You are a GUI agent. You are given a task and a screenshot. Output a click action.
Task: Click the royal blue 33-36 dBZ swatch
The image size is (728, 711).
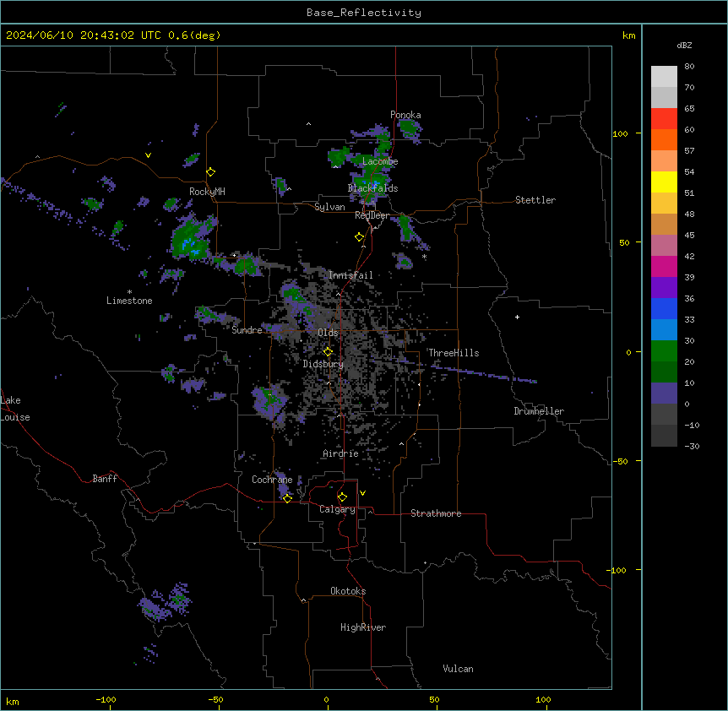(x=664, y=308)
